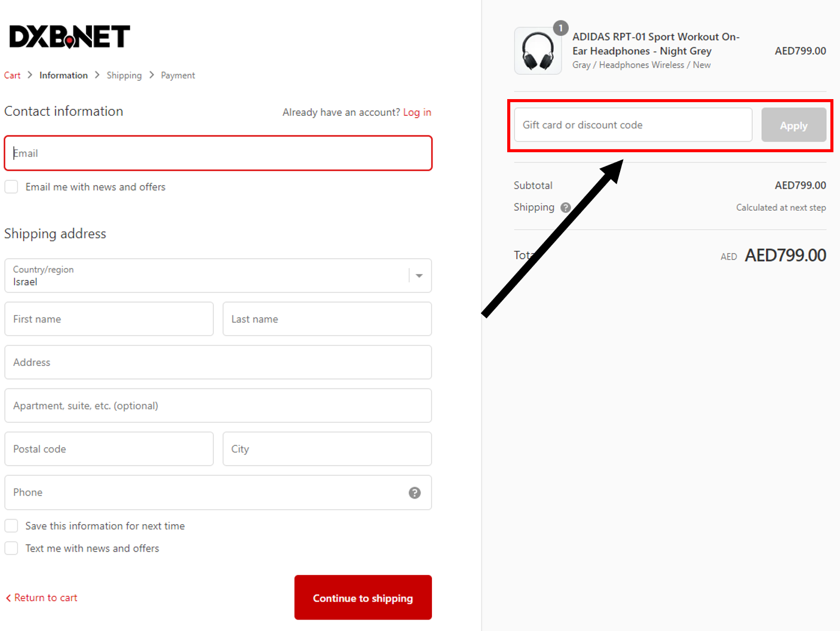840x631 pixels.
Task: Click the item quantity badge on the product
Action: (x=560, y=27)
